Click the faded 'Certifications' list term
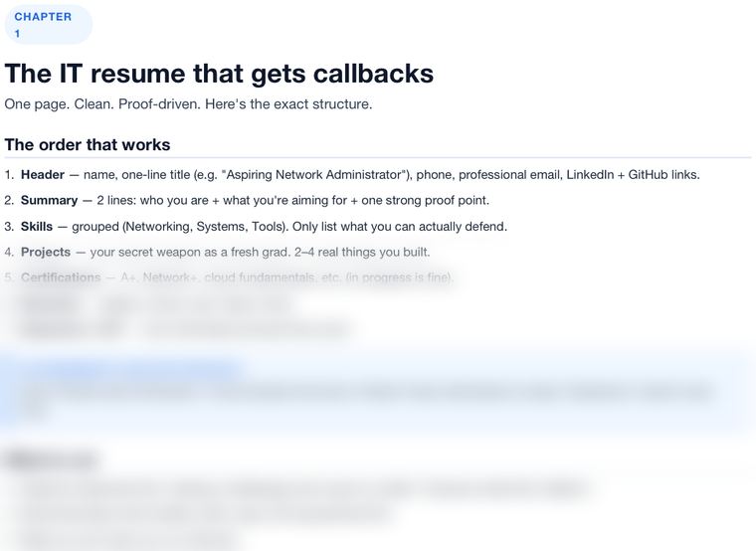Viewport: 756px width, 551px height. pos(61,277)
